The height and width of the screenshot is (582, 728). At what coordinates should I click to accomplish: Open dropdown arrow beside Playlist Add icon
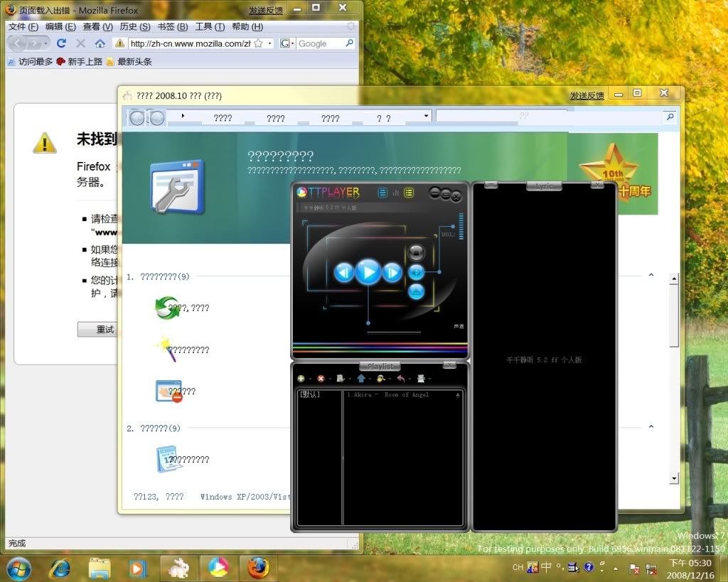[310, 379]
